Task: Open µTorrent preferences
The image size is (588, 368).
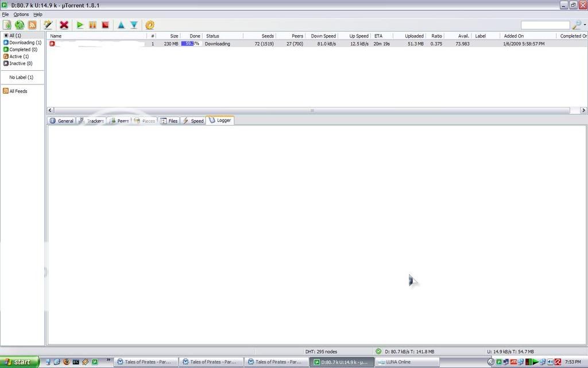Action: pos(149,25)
